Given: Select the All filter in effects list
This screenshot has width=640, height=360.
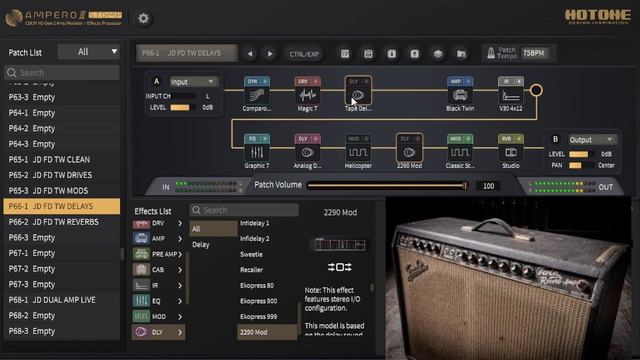Looking at the screenshot, I should point(213,229).
